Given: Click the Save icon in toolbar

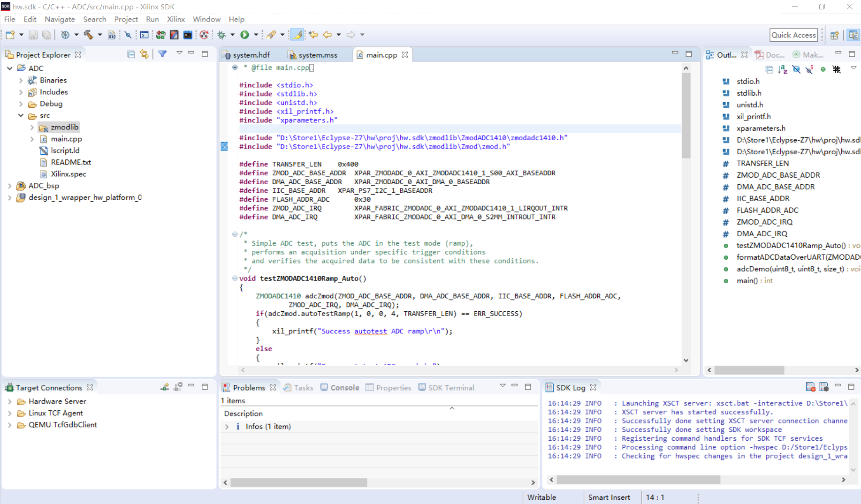Looking at the screenshot, I should [x=33, y=35].
